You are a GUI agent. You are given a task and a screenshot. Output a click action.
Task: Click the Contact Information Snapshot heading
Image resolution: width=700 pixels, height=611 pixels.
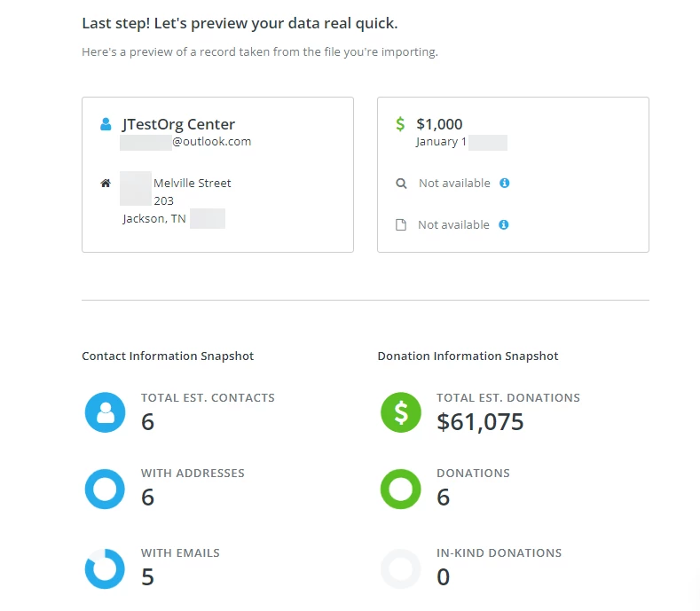[x=168, y=356]
